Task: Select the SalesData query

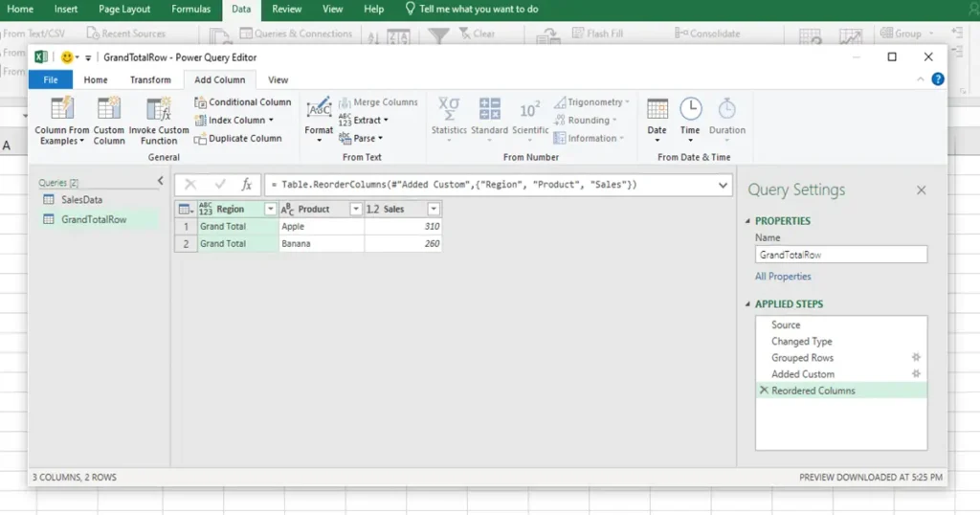Action: pyautogui.click(x=82, y=199)
